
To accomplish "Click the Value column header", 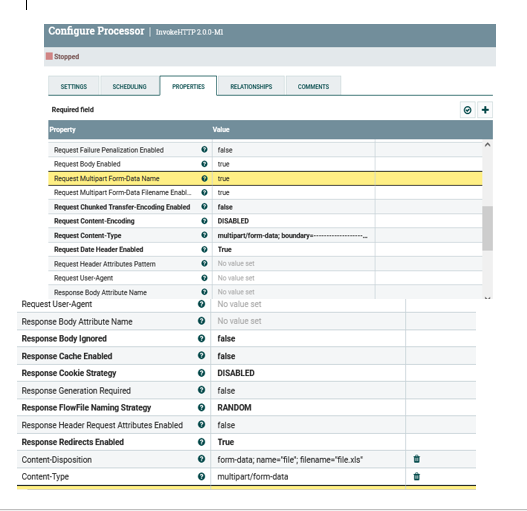I will 221,129.
